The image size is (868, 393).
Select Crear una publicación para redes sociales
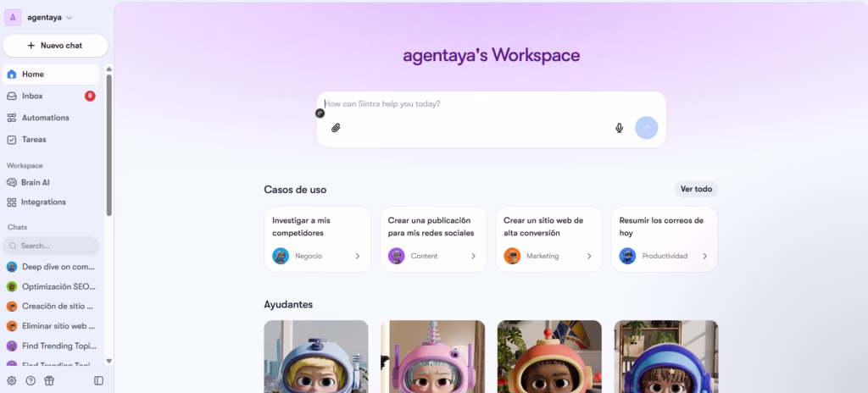click(x=433, y=239)
